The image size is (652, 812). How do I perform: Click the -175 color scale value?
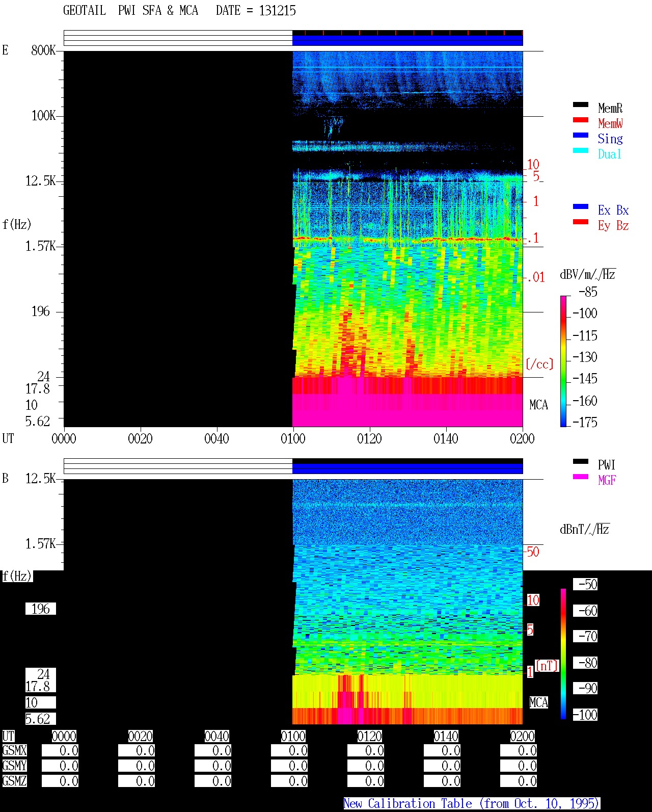(x=585, y=422)
